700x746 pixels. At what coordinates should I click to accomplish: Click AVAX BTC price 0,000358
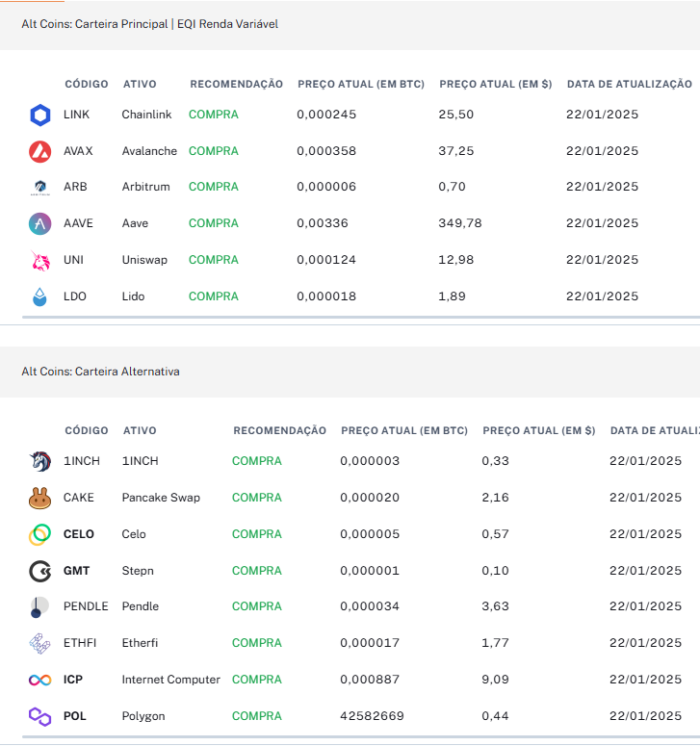click(326, 151)
